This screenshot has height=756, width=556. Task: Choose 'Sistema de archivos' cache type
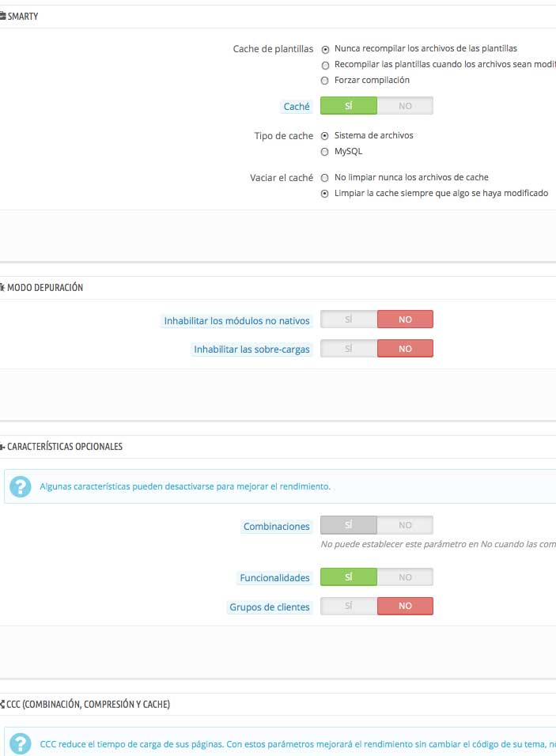(x=325, y=136)
